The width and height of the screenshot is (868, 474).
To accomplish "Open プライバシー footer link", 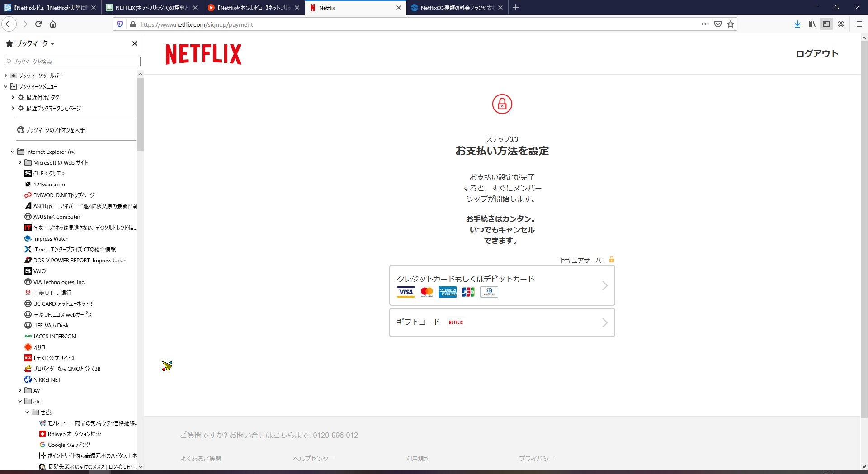I will pyautogui.click(x=536, y=459).
